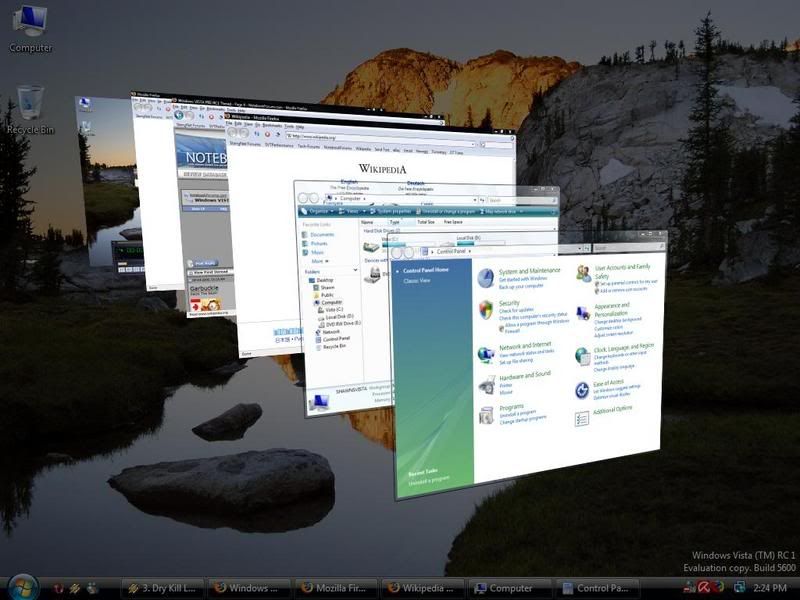Open the Security category link
The image size is (800, 600).
[x=509, y=303]
